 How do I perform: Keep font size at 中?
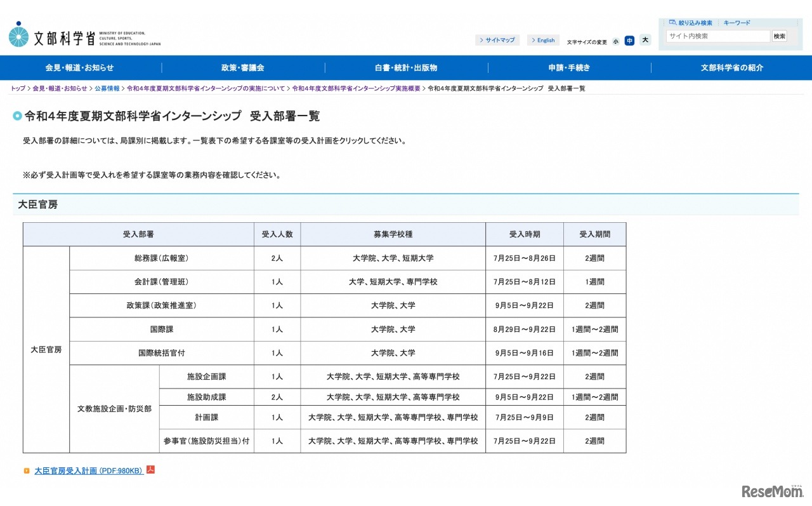pyautogui.click(x=629, y=40)
